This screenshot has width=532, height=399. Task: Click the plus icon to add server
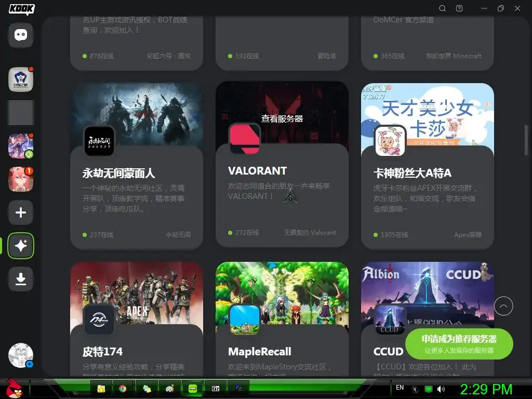(21, 212)
